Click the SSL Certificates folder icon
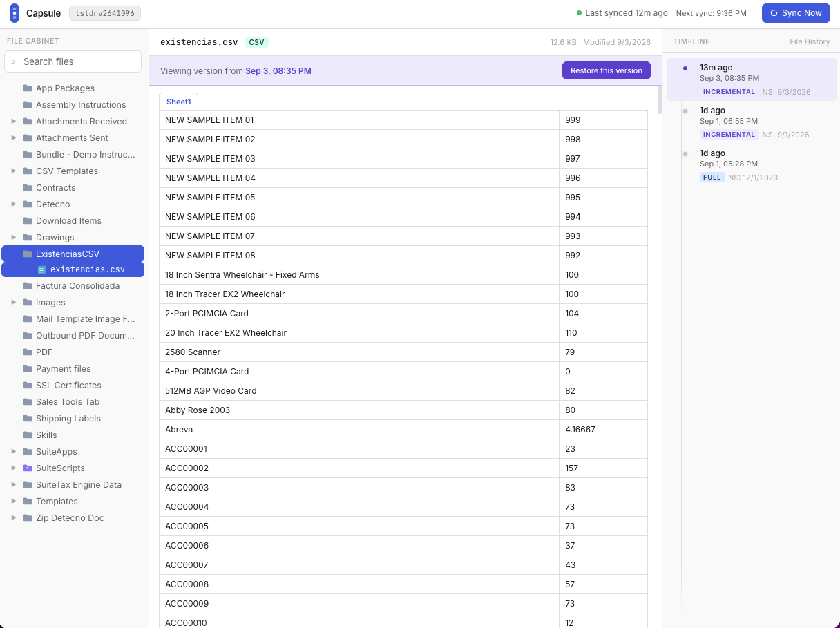This screenshot has width=840, height=628. point(28,386)
